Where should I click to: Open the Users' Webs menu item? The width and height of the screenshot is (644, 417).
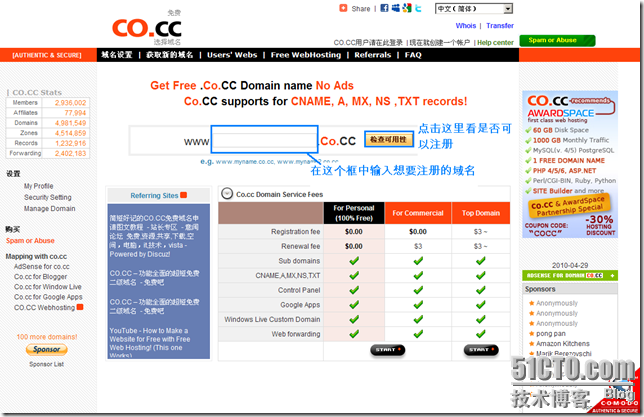pos(232,55)
